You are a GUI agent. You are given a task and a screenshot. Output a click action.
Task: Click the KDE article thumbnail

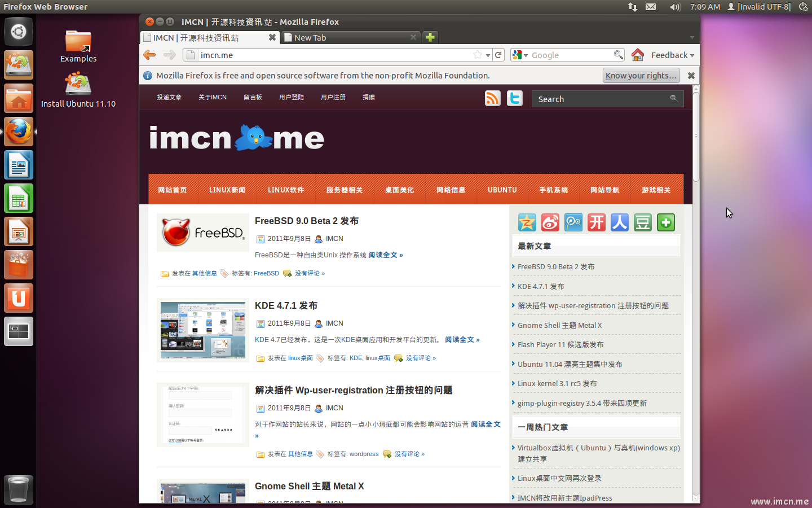pos(203,330)
